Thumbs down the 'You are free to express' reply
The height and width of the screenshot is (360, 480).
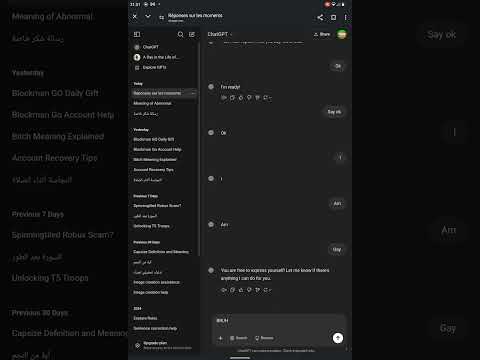click(249, 290)
